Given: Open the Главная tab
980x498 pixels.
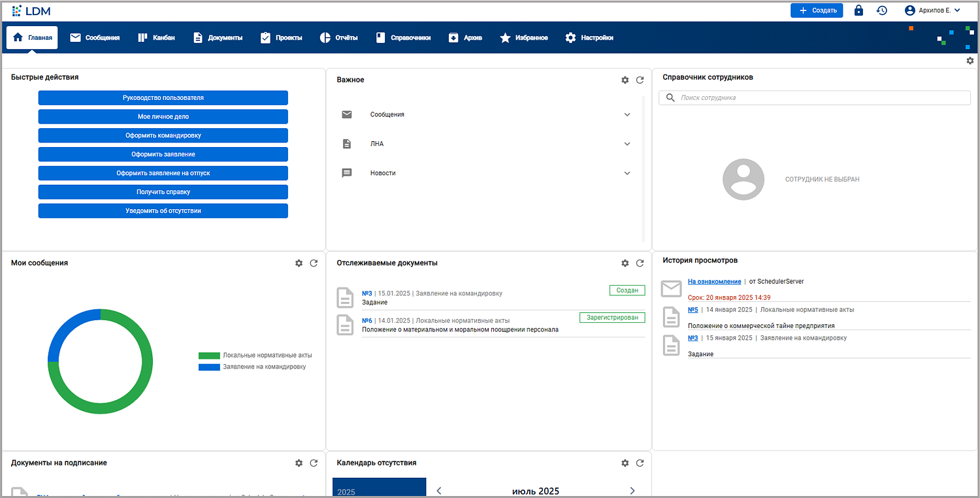Looking at the screenshot, I should coord(32,37).
